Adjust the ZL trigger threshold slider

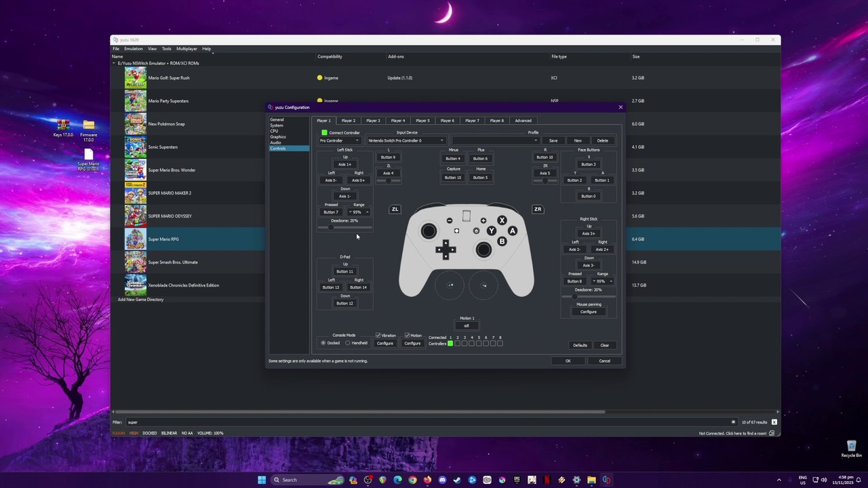pos(388,181)
